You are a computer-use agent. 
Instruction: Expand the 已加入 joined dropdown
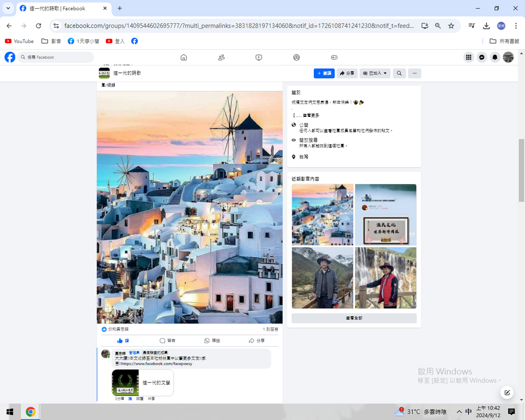[x=375, y=73]
